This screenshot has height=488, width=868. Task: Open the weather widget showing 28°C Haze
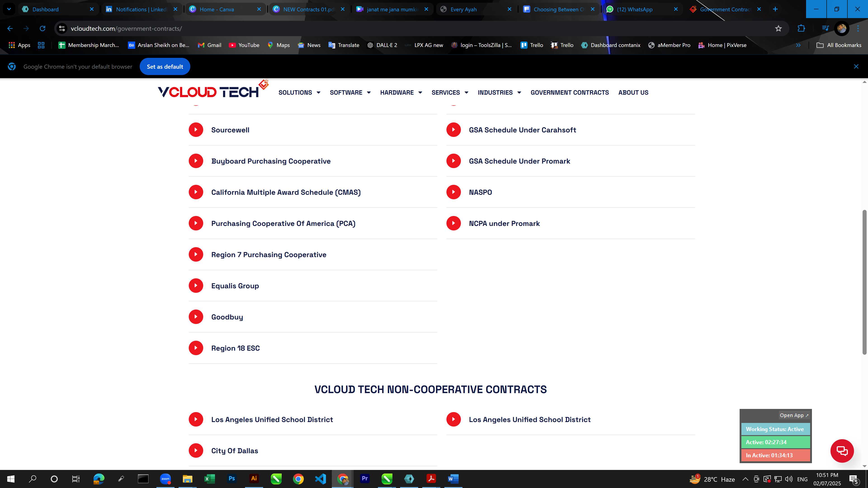point(712,479)
